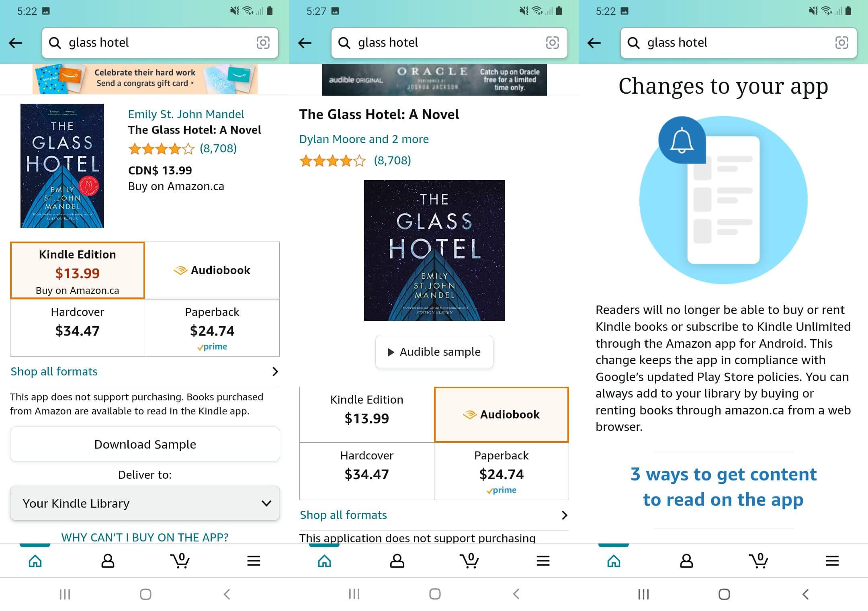Tap the back arrow icon on left
This screenshot has height=611, width=868.
tap(16, 42)
